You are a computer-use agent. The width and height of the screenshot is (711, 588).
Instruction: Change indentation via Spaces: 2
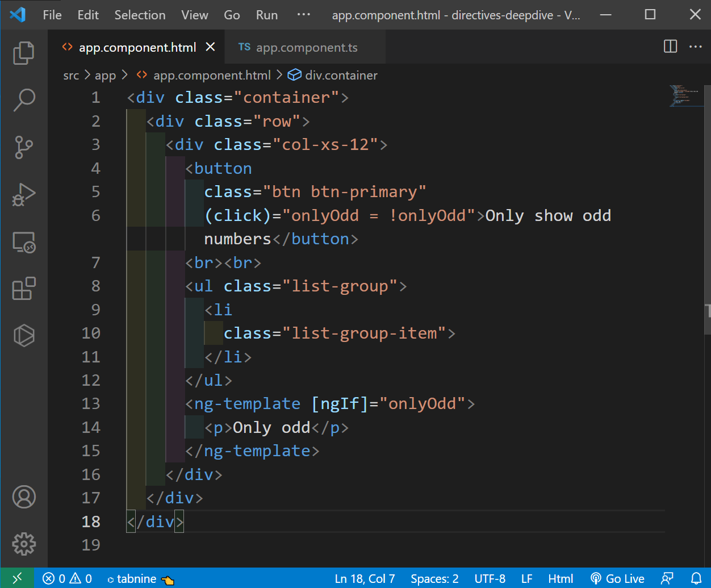tap(434, 579)
